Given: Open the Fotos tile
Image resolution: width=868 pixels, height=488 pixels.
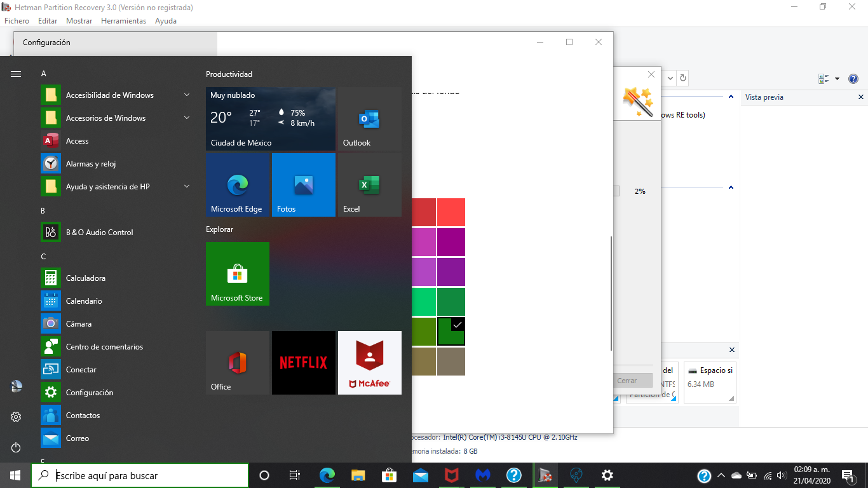Looking at the screenshot, I should point(304,185).
